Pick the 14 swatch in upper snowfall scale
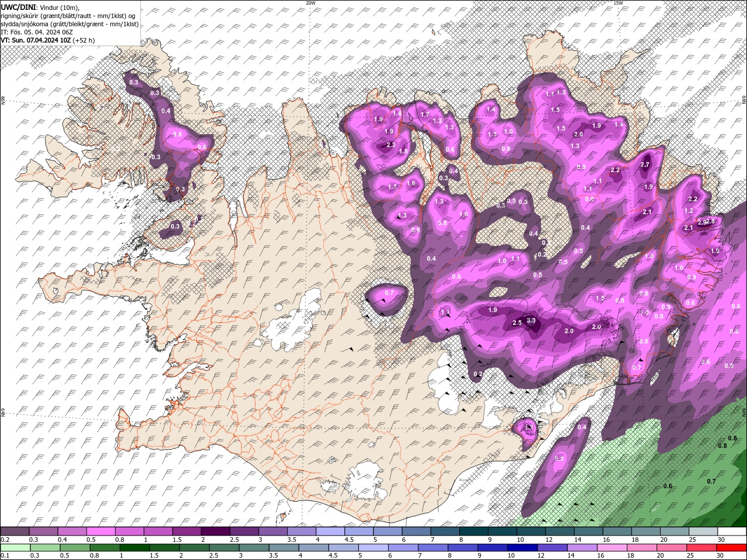747x560 pixels. click(x=589, y=531)
